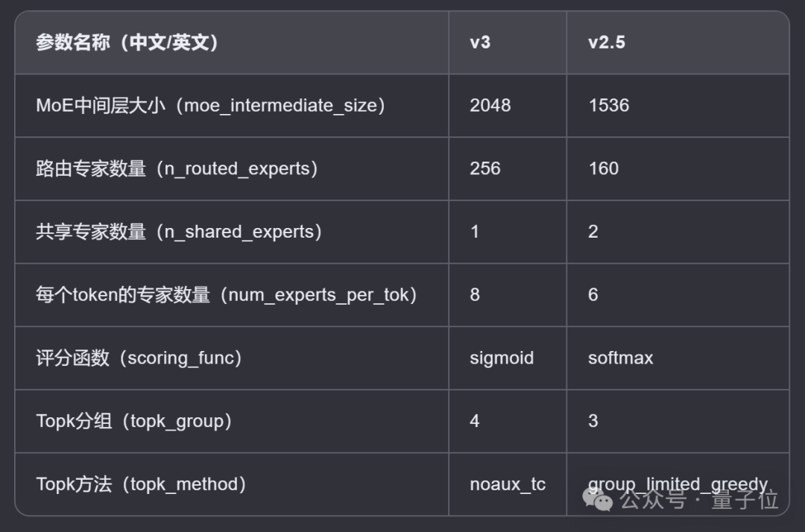The image size is (805, 532).
Task: Click the 160 value cell
Action: [603, 169]
